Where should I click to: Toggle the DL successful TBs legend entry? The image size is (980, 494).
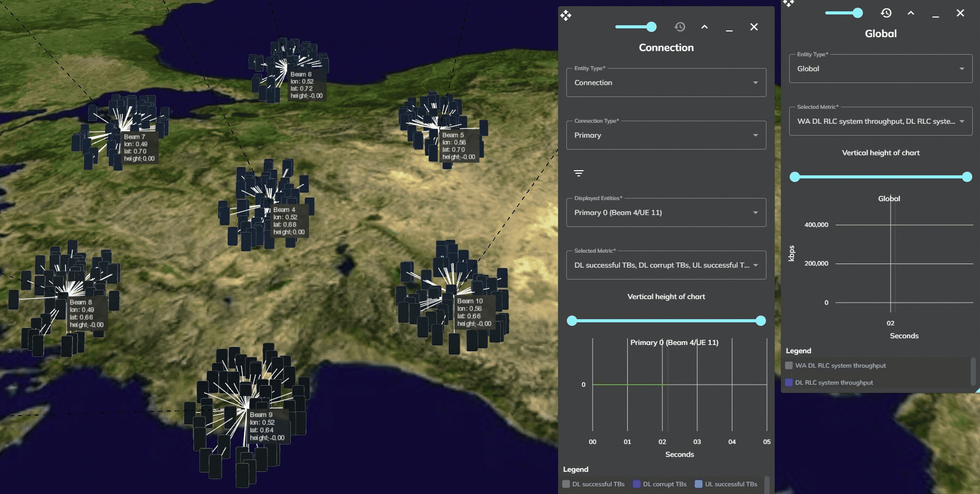[x=594, y=484]
